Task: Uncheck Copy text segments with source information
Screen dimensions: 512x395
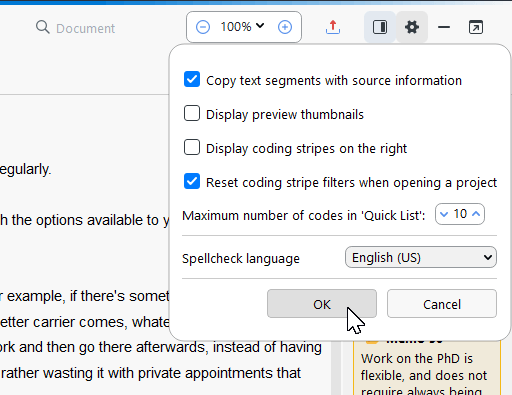Action: click(192, 79)
